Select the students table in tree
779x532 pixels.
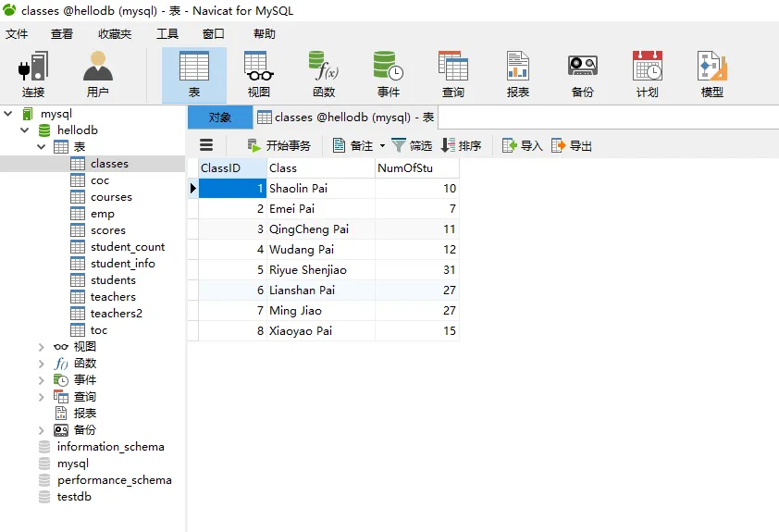click(113, 280)
